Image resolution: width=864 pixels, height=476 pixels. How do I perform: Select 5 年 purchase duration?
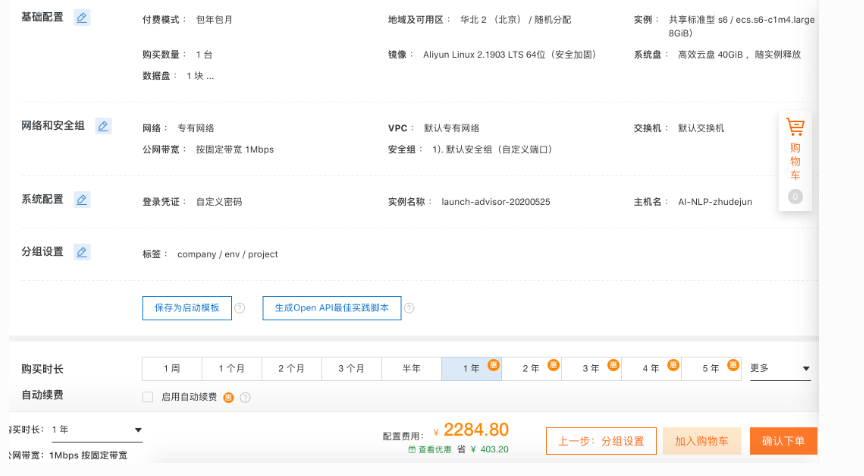[x=711, y=369]
